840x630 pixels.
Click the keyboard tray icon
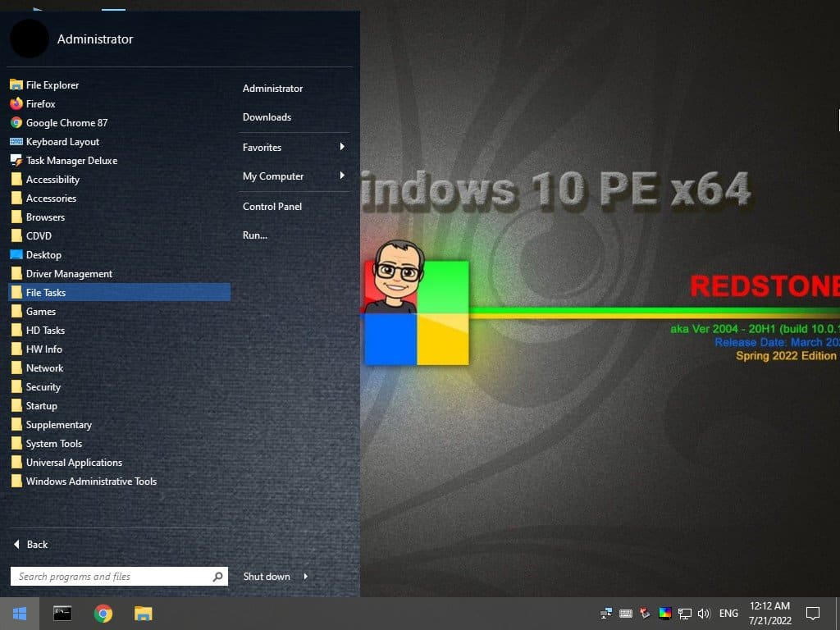point(625,614)
